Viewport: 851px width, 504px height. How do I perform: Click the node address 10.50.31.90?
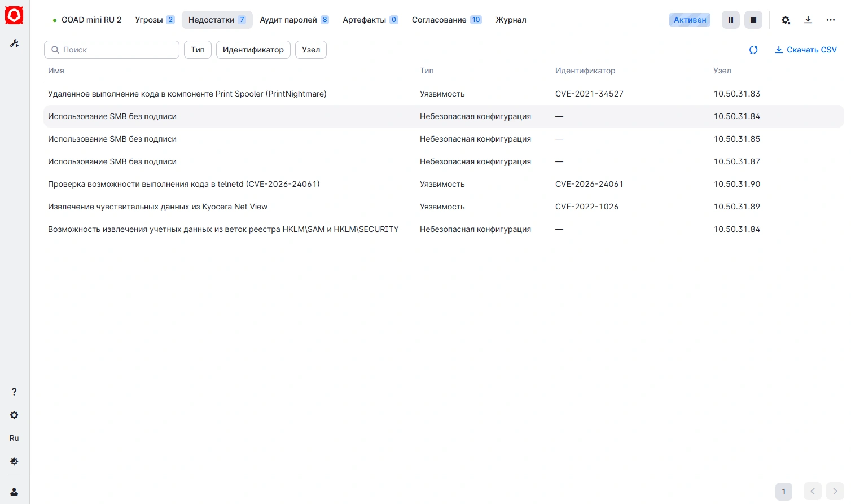(x=737, y=184)
